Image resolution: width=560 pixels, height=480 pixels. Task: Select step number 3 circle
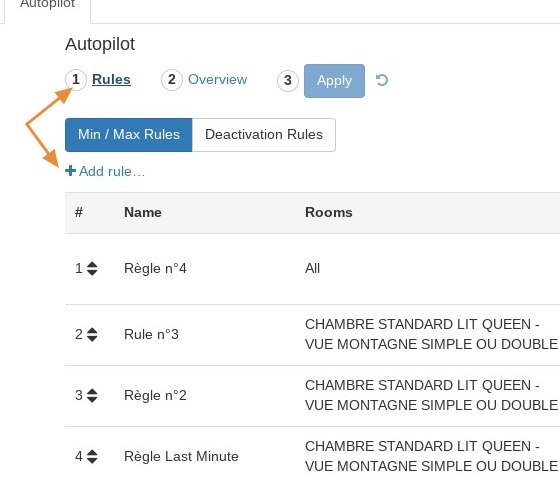[288, 81]
